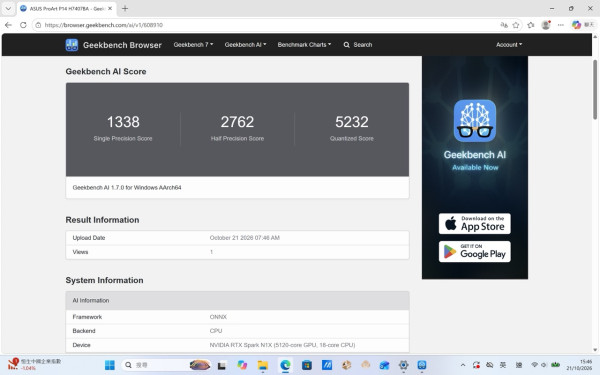Go back to the previous browser page
600x375 pixels.
click(x=8, y=25)
